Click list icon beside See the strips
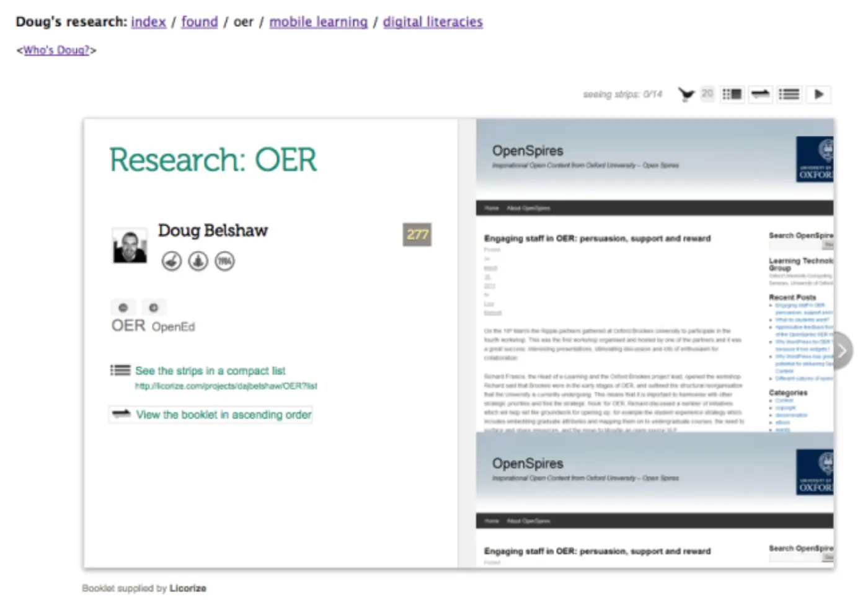The width and height of the screenshot is (868, 610). (x=120, y=370)
